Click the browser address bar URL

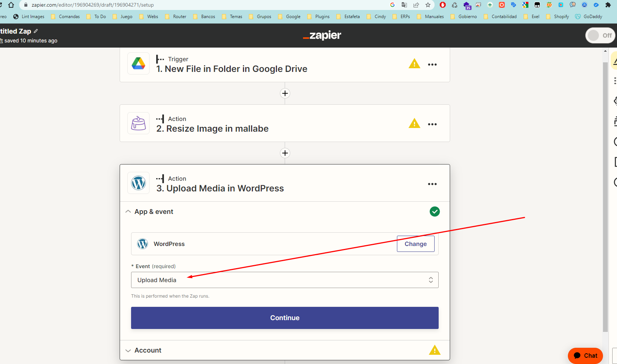(92, 5)
